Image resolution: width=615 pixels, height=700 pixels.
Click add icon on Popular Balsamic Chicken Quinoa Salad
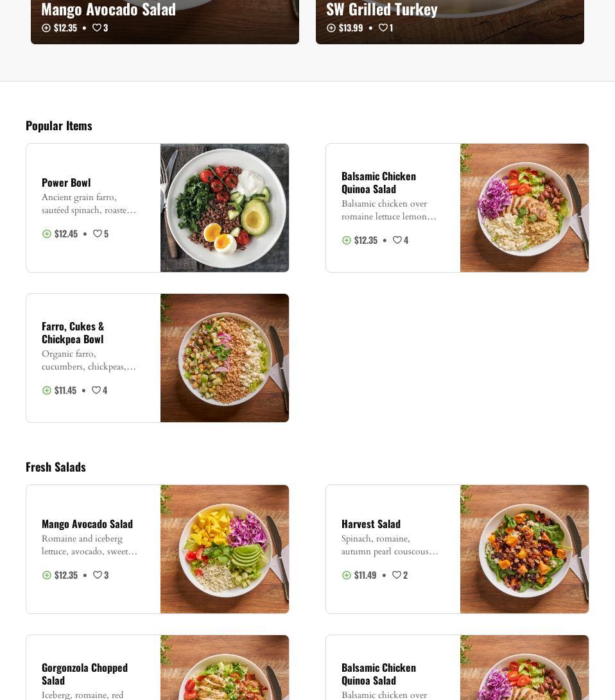tap(347, 241)
